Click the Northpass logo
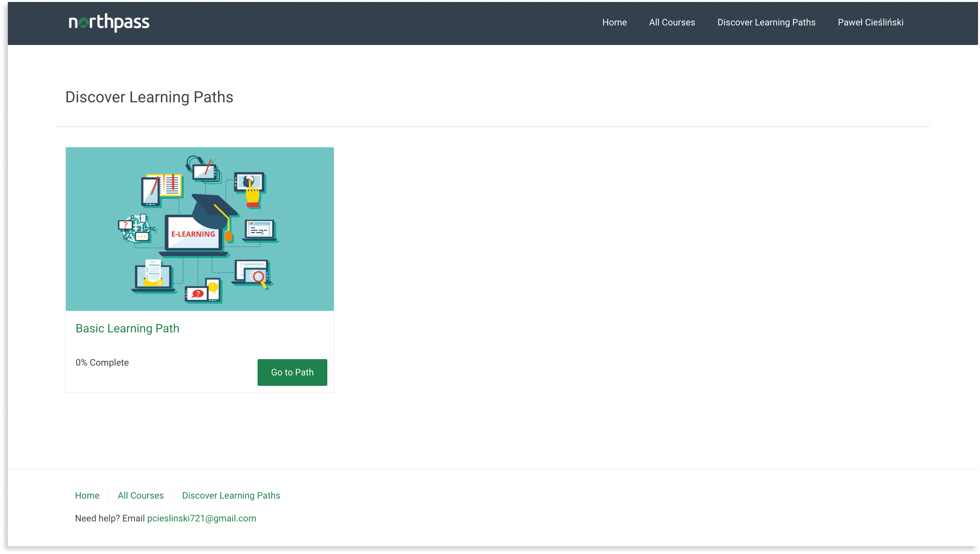The height and width of the screenshot is (554, 980). (109, 22)
